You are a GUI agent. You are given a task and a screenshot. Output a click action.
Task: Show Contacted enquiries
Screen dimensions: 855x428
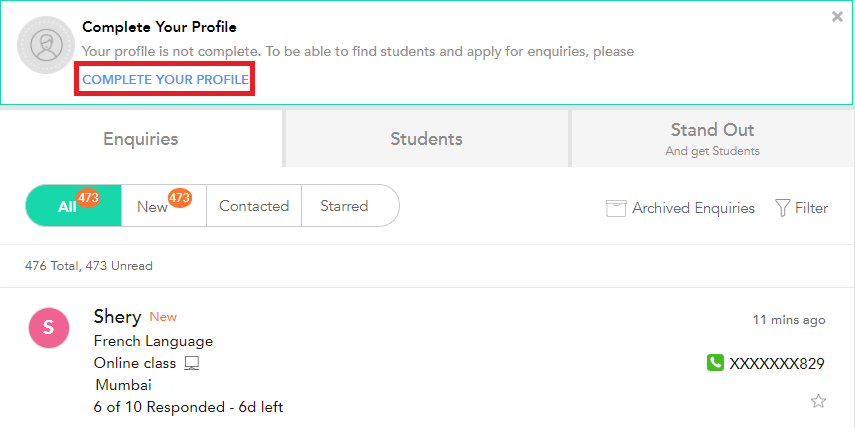254,206
